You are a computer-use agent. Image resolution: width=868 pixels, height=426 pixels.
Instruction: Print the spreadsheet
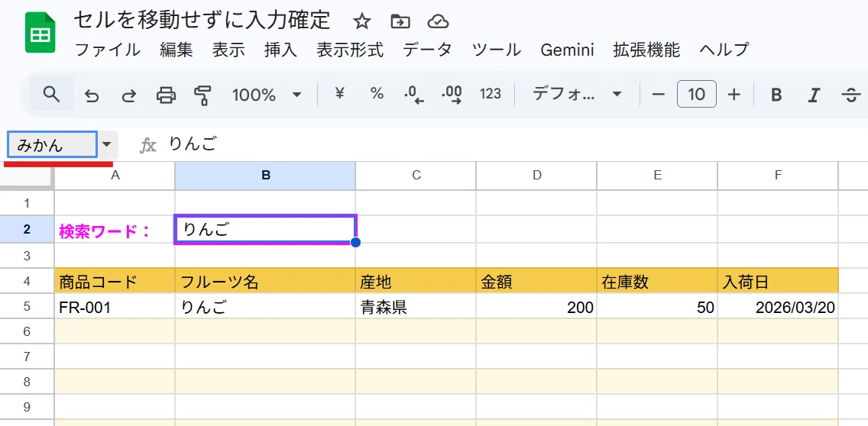[x=166, y=95]
